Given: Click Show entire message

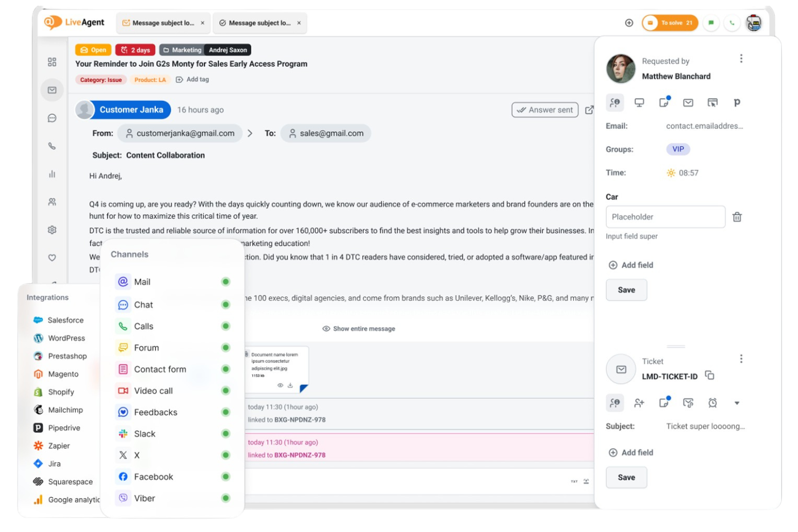Looking at the screenshot, I should pyautogui.click(x=359, y=328).
